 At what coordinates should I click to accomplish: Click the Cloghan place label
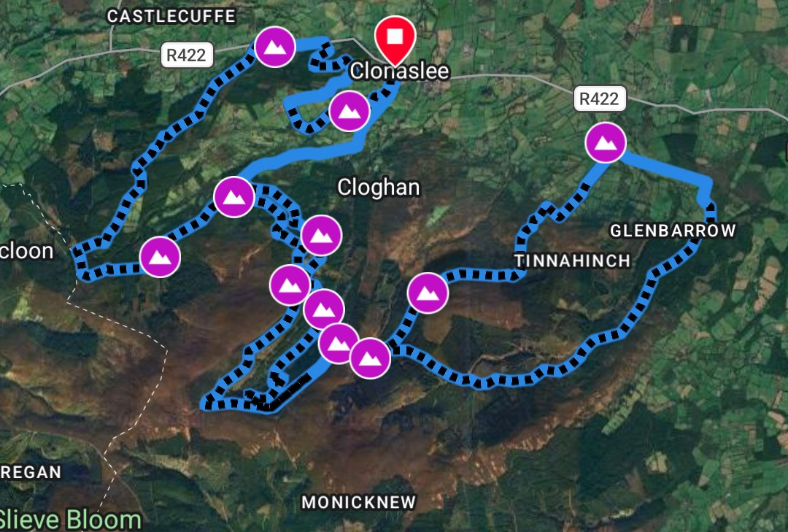point(379,187)
